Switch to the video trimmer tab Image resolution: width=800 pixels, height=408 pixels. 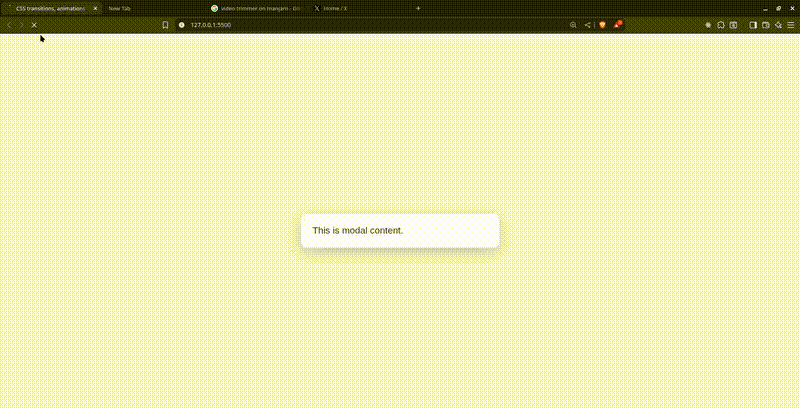(x=255, y=8)
